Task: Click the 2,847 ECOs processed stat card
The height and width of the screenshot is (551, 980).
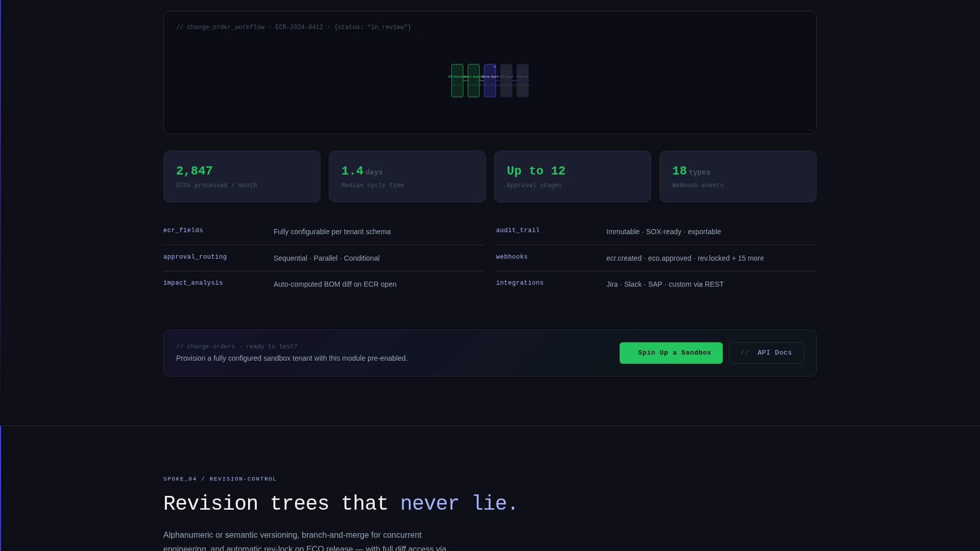Action: (241, 177)
